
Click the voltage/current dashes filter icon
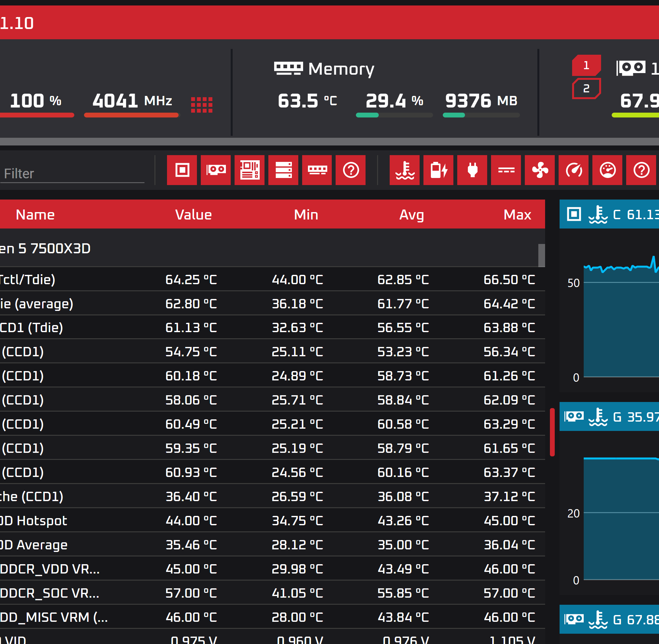506,170
